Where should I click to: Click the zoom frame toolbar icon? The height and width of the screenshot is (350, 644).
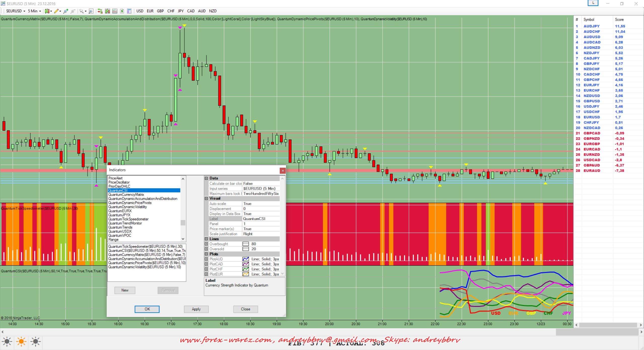(x=91, y=11)
